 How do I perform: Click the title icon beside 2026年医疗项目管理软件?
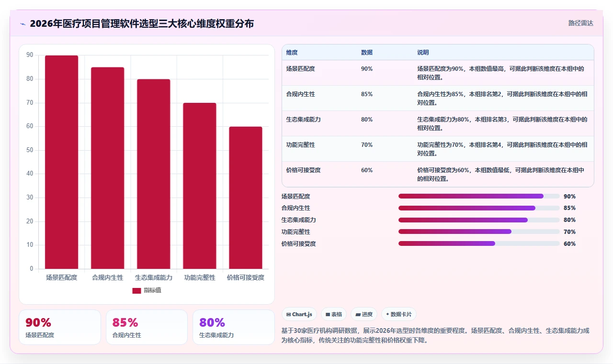pos(23,23)
